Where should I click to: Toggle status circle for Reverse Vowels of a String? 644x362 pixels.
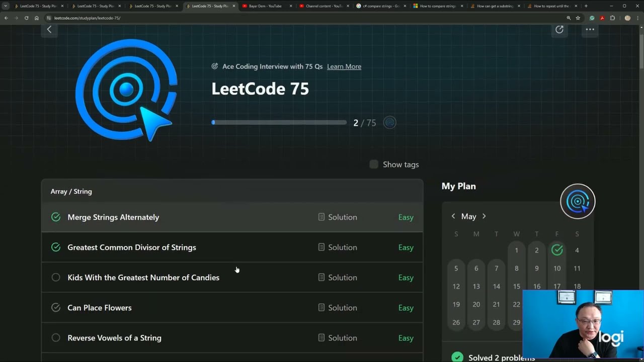tap(56, 338)
